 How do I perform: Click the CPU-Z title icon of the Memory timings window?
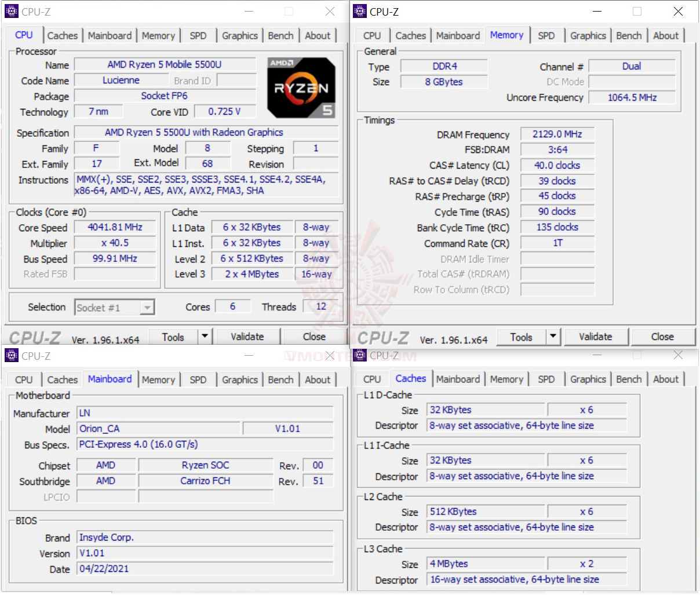click(x=360, y=11)
